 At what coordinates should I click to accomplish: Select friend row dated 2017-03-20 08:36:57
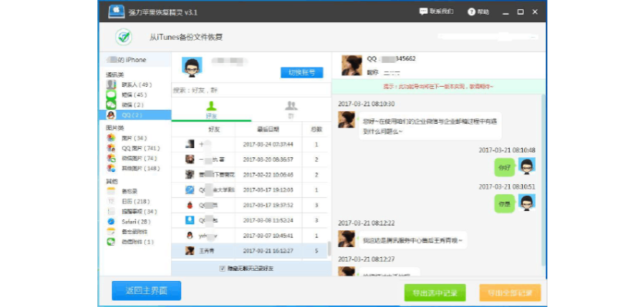coord(249,160)
